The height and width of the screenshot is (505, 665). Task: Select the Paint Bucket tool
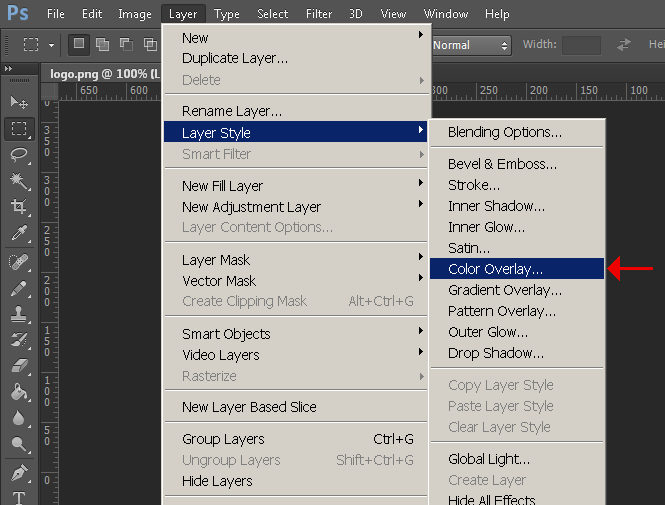click(19, 392)
